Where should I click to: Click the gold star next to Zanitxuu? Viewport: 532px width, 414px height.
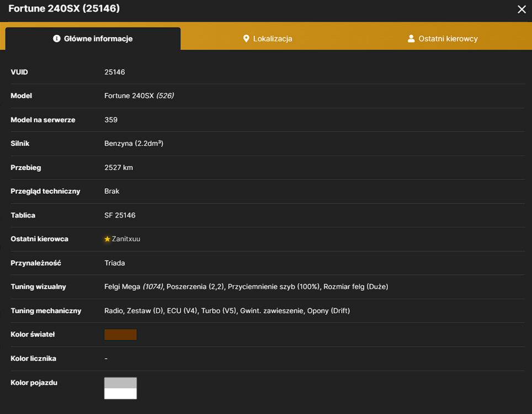click(x=107, y=239)
